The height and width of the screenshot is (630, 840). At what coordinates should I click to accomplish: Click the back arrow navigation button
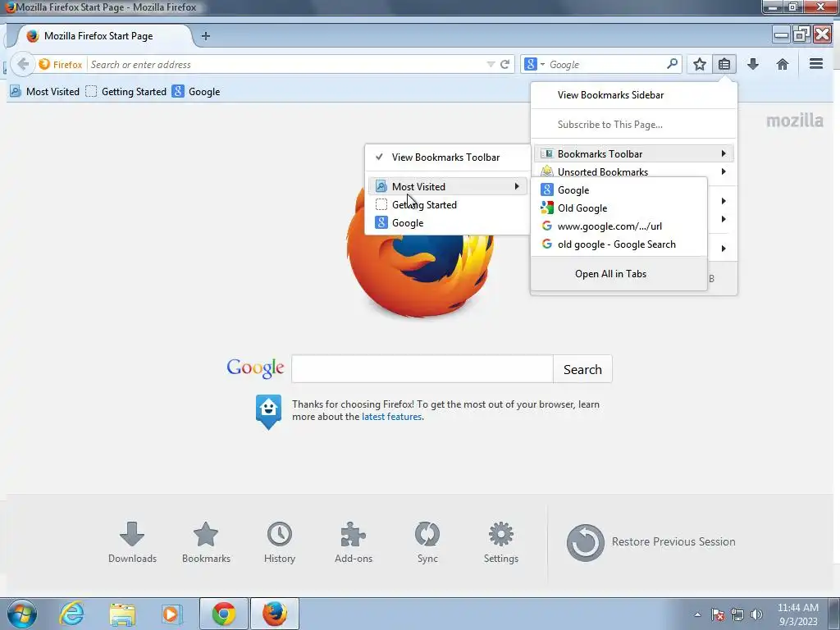point(22,64)
